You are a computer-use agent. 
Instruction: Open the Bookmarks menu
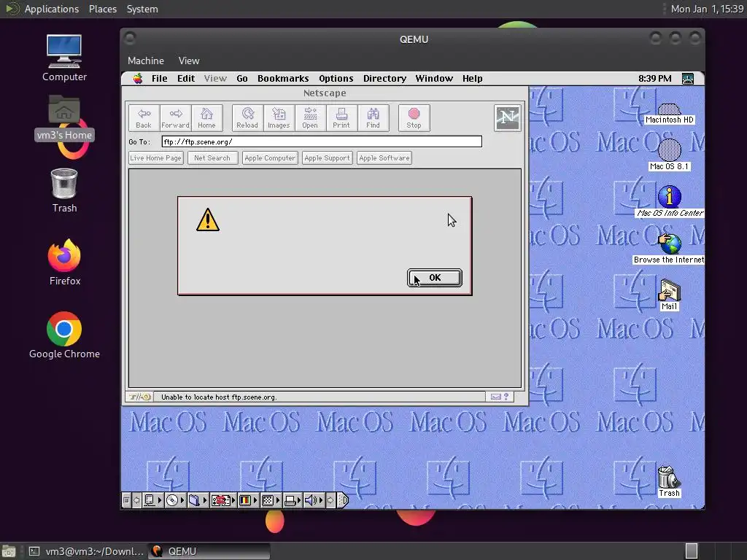[x=283, y=79]
